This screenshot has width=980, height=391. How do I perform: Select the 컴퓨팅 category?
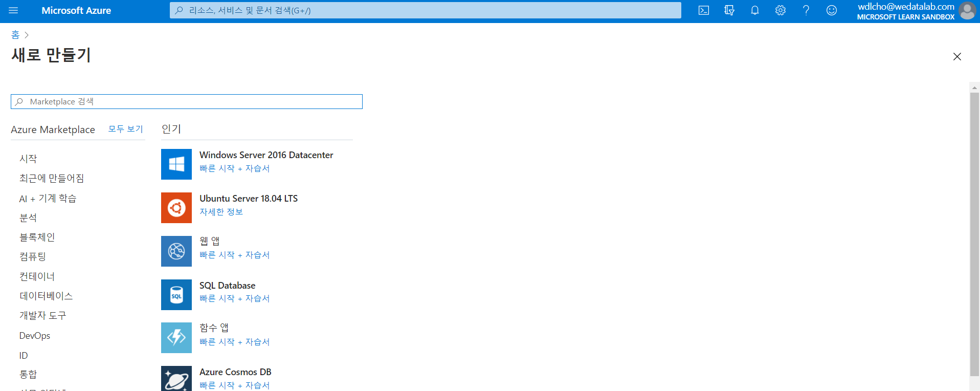(x=33, y=256)
